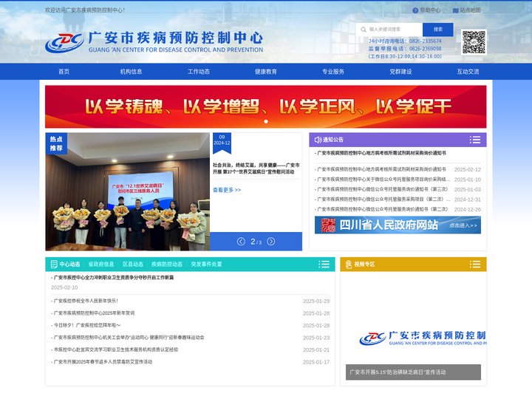
Task: Click the search magnifier icon
Action: click(364, 30)
